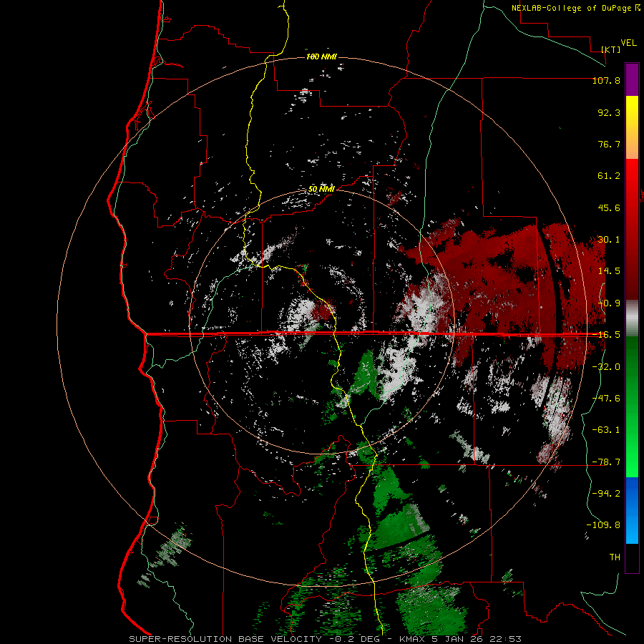
Task: Select the -63.1 legend label
Action: coord(606,430)
